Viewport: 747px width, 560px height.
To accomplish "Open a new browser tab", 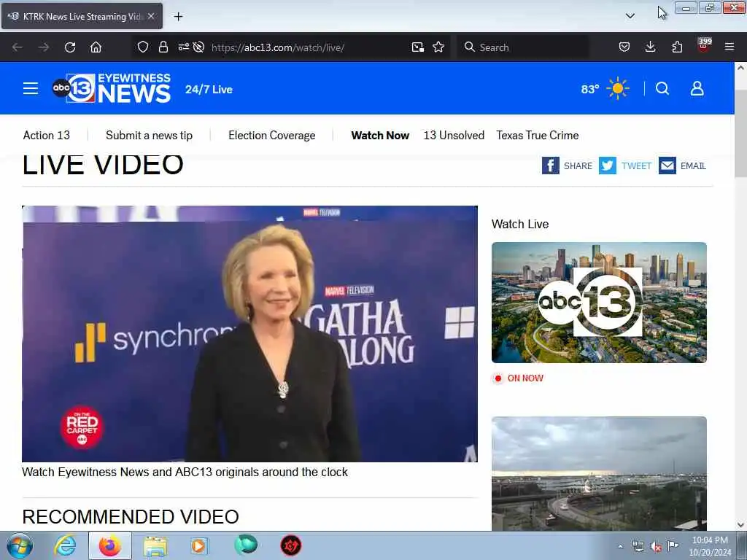I will click(x=178, y=17).
